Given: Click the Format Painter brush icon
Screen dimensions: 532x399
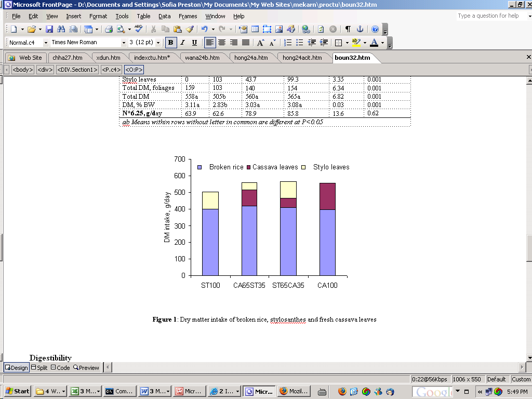Looking at the screenshot, I should point(190,29).
